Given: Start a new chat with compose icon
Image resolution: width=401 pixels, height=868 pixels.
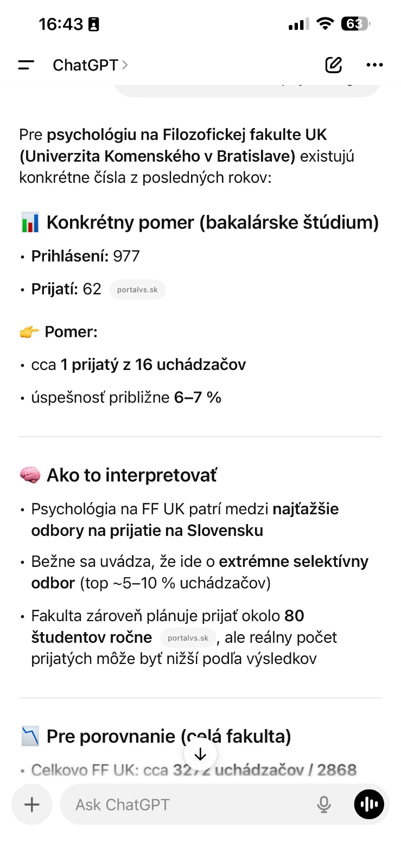Looking at the screenshot, I should click(x=334, y=65).
